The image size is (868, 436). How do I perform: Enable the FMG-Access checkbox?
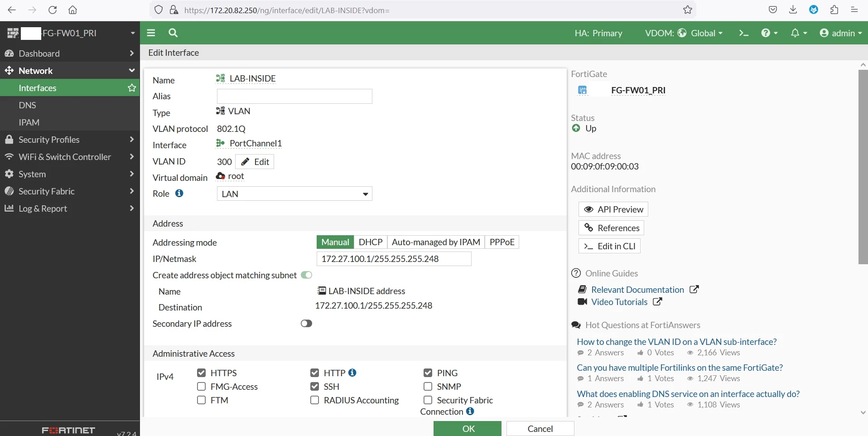tap(202, 386)
